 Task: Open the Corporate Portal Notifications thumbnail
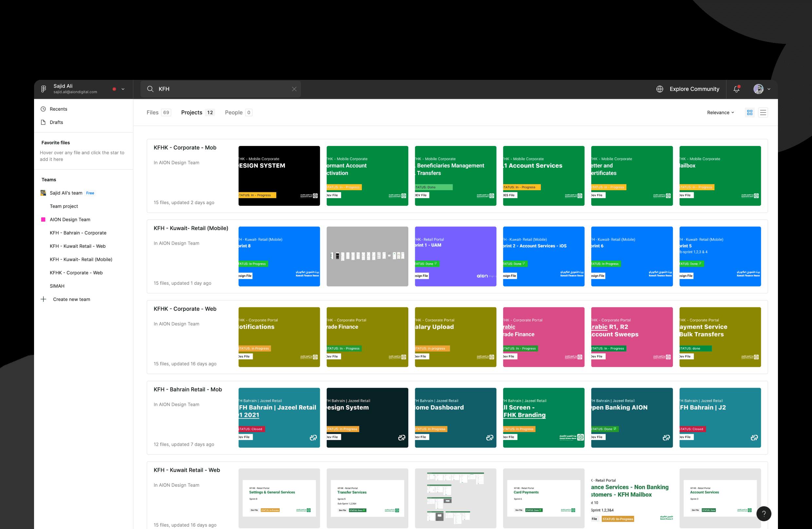(279, 337)
